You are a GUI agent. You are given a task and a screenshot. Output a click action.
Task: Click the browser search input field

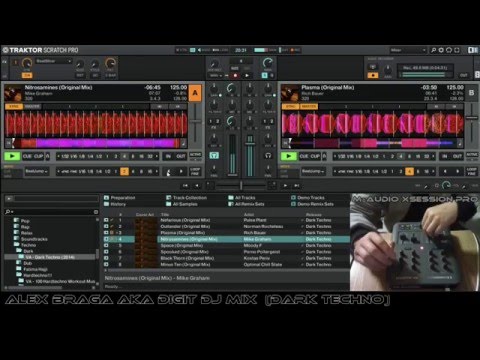(x=53, y=212)
